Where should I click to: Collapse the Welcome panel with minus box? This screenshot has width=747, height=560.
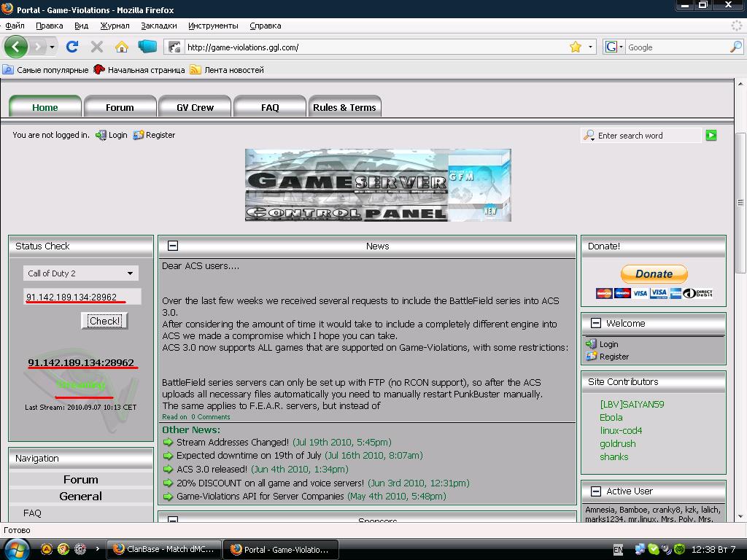[x=595, y=323]
